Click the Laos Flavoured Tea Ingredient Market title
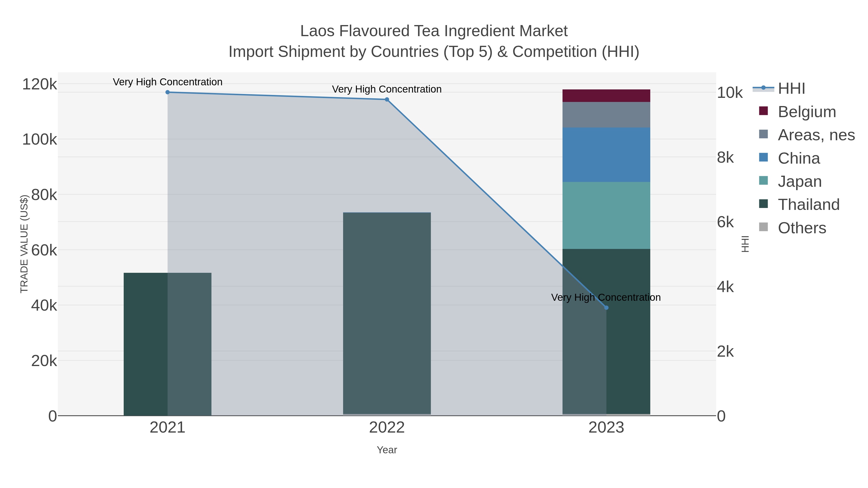868x488 pixels. pyautogui.click(x=434, y=31)
